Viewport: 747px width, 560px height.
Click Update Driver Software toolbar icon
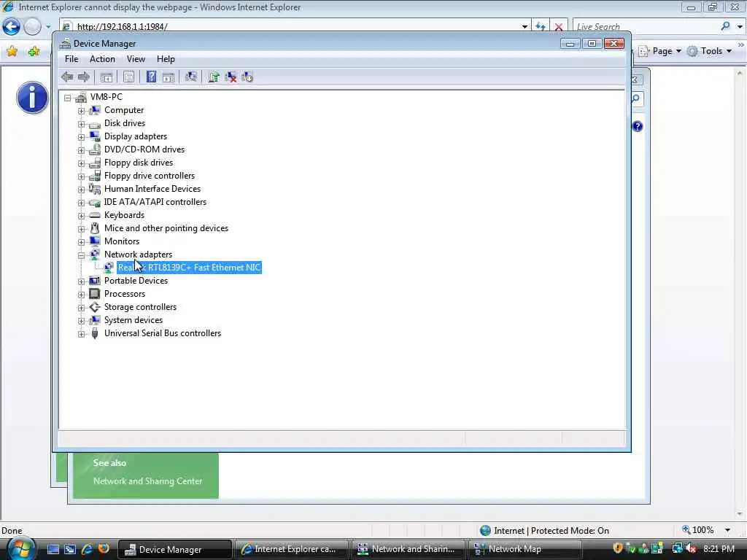(x=214, y=77)
